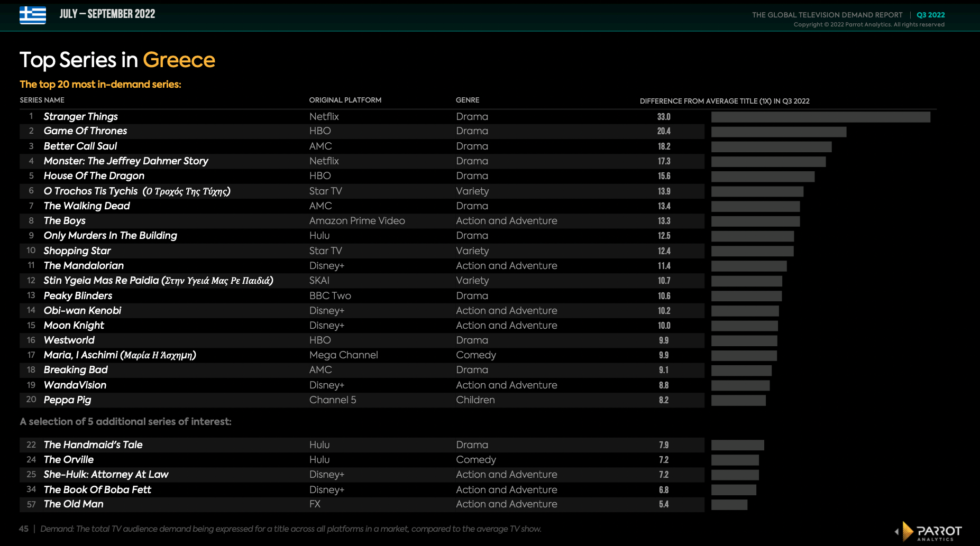The image size is (980, 546).
Task: Click the 'SERIES NAME' column header
Action: point(42,100)
